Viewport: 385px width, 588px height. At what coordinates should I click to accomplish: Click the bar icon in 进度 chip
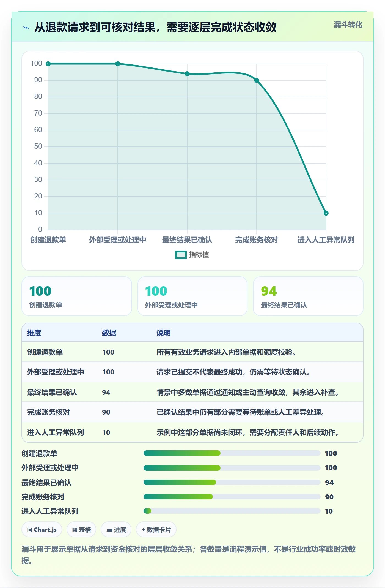click(x=109, y=530)
